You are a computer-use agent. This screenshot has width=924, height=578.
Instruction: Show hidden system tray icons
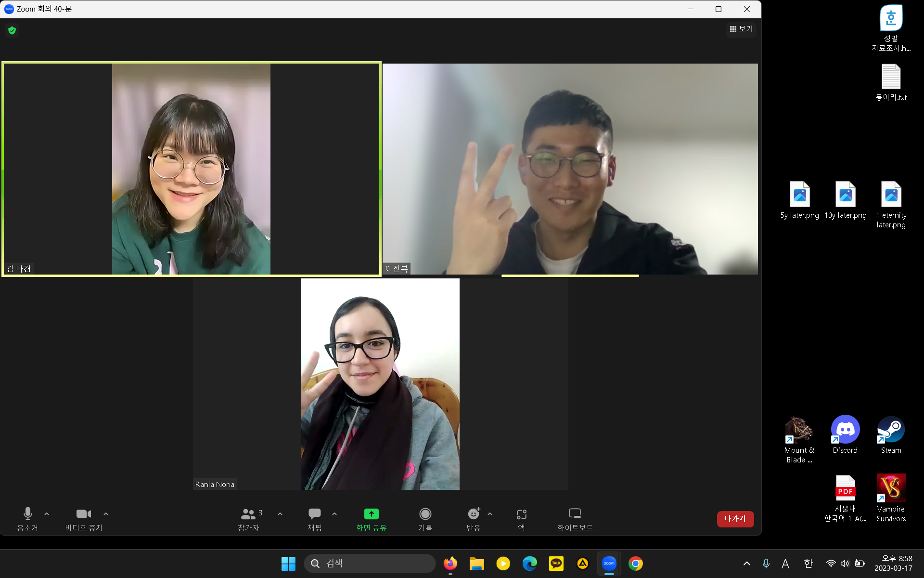pos(747,564)
